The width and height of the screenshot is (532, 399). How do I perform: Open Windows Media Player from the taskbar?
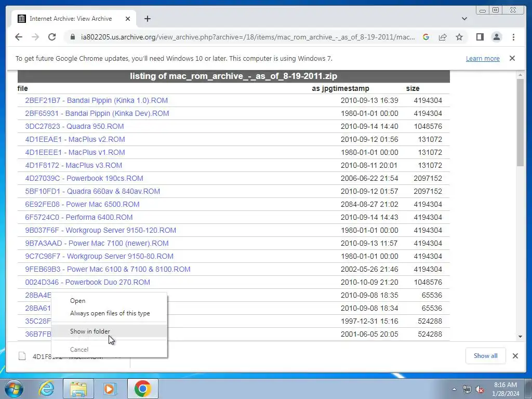(x=109, y=389)
